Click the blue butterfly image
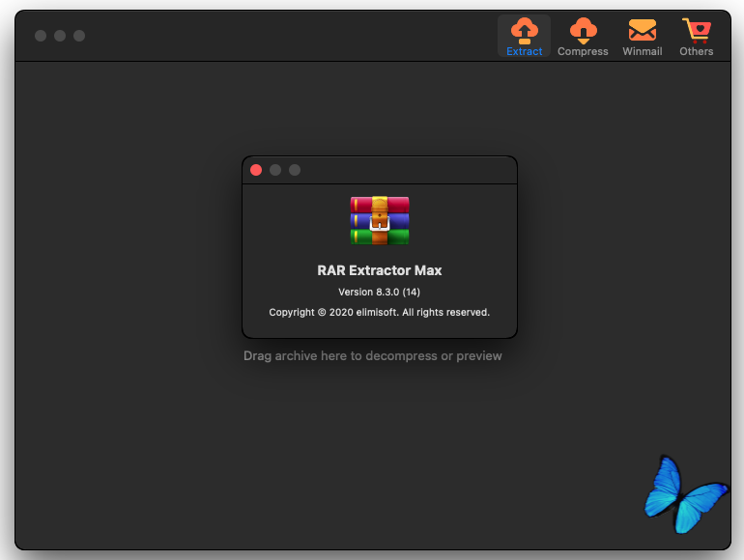This screenshot has height=560, width=744. click(686, 494)
